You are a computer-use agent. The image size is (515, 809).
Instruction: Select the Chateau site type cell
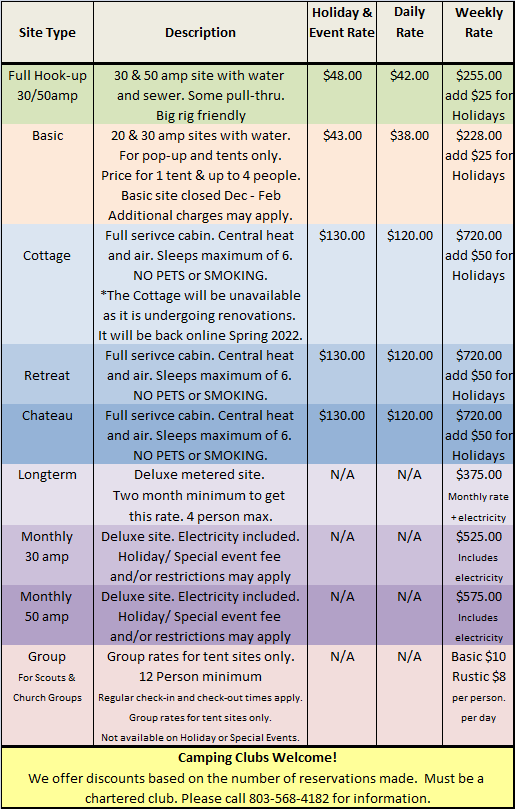[47, 434]
